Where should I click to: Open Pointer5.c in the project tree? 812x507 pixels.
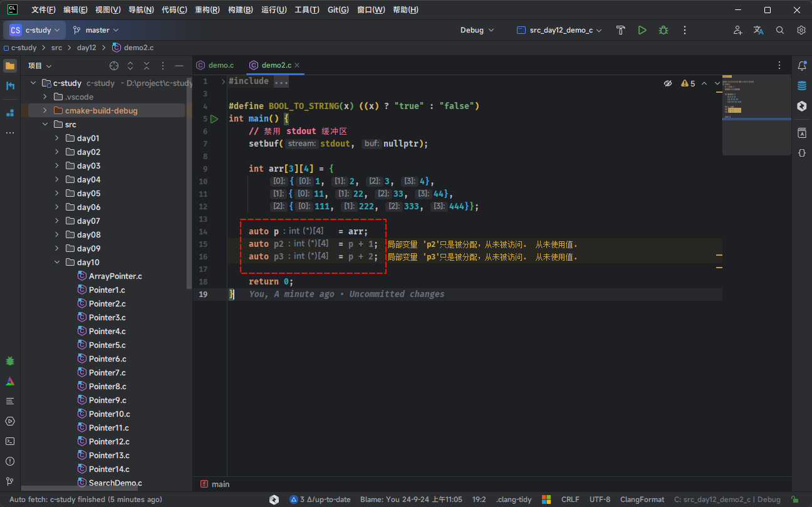click(x=107, y=345)
